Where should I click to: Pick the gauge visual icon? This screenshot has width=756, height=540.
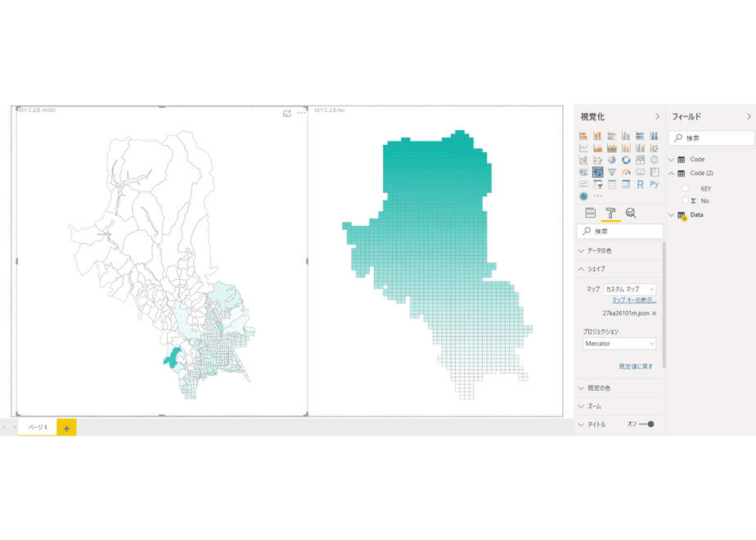(x=626, y=172)
